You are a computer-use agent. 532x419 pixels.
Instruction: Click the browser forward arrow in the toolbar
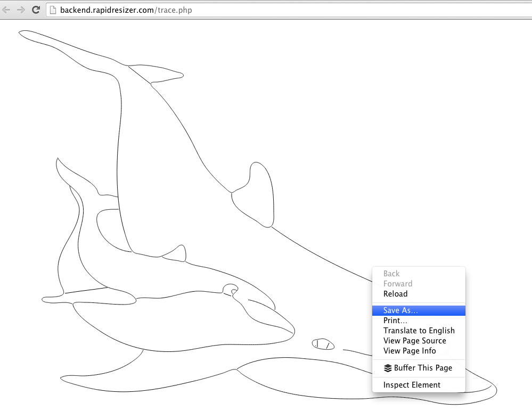(x=21, y=10)
